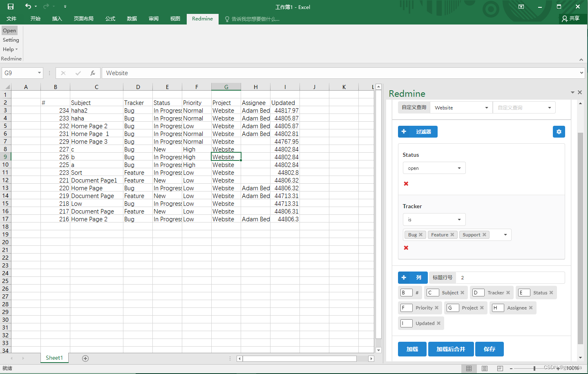The width and height of the screenshot is (588, 374).
Task: Remove the Updated column mapping
Action: pyautogui.click(x=438, y=323)
